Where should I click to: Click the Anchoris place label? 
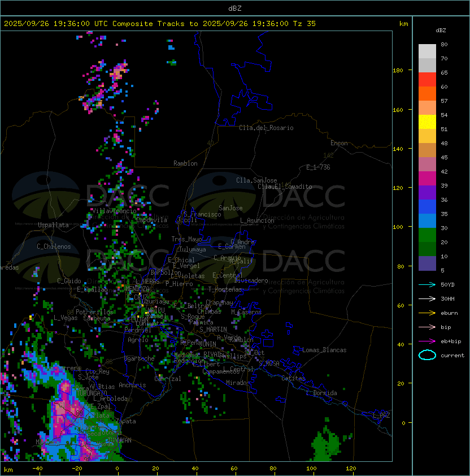(x=132, y=385)
